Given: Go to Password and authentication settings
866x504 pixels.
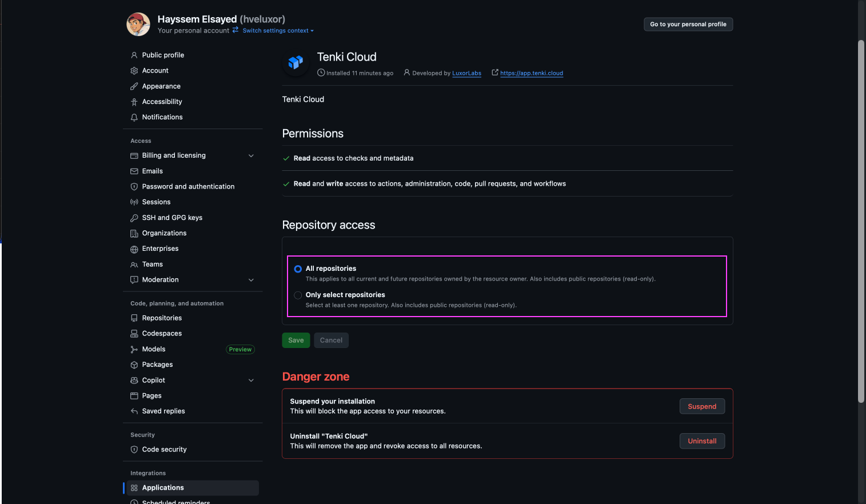Looking at the screenshot, I should point(188,187).
